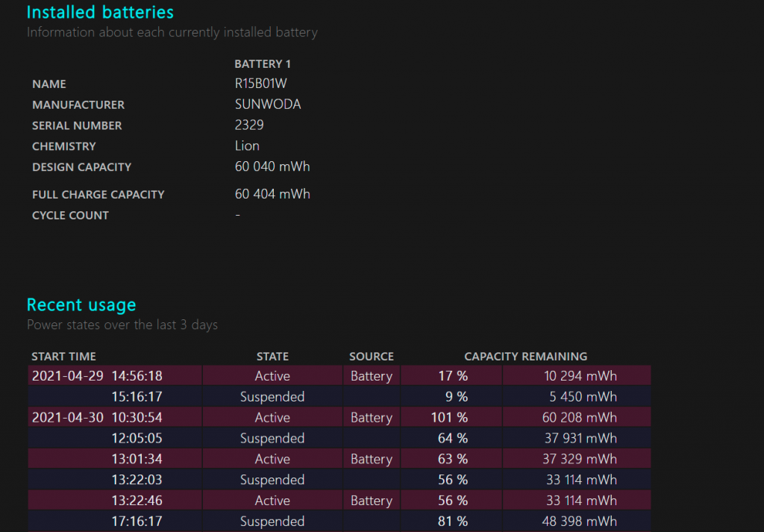Screen dimensions: 764x532
Task: Select the 60 208 mWh value
Action: click(579, 418)
